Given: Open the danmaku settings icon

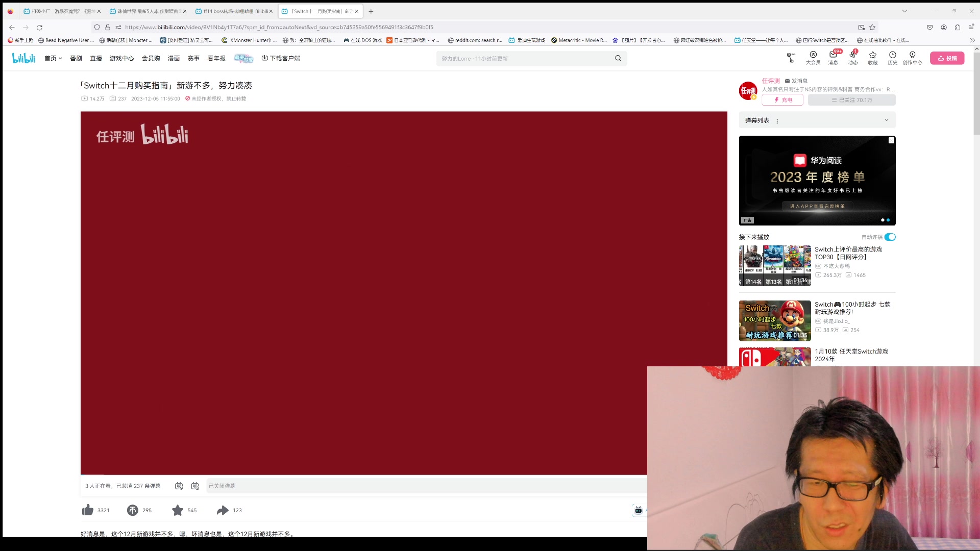Looking at the screenshot, I should pyautogui.click(x=195, y=486).
